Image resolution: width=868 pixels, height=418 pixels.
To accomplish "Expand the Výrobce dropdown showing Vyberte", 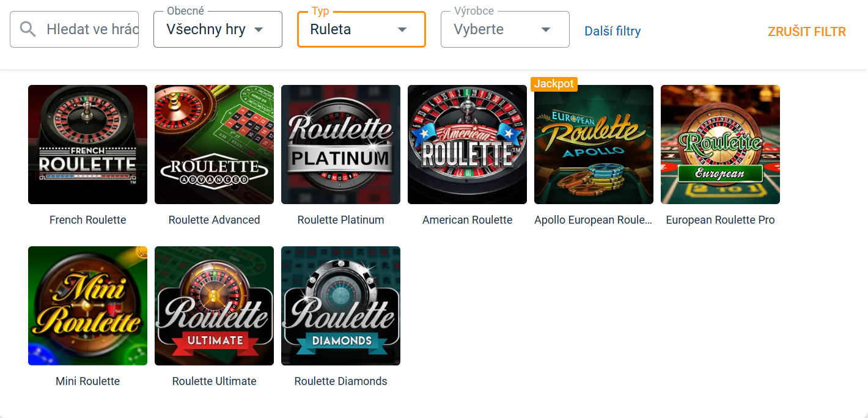I will click(505, 29).
